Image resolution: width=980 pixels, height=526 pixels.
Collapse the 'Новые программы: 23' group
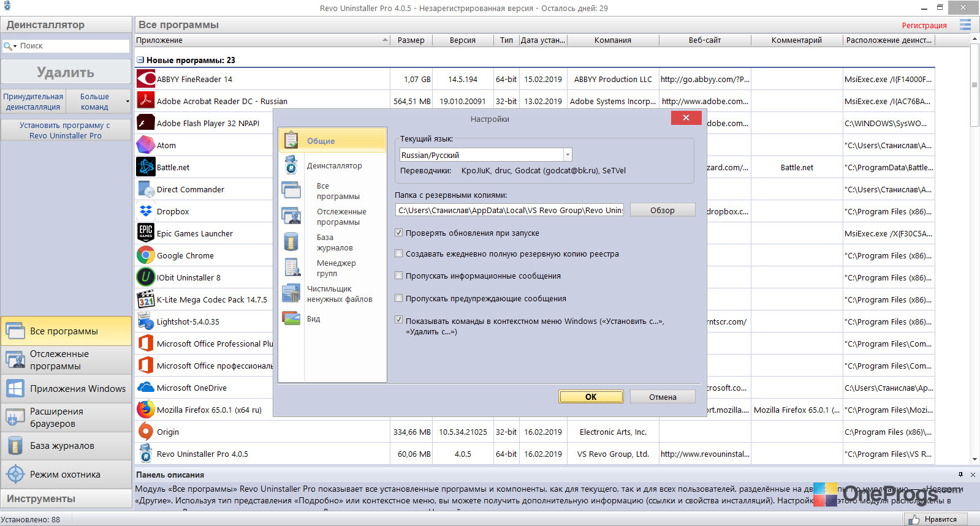point(140,60)
